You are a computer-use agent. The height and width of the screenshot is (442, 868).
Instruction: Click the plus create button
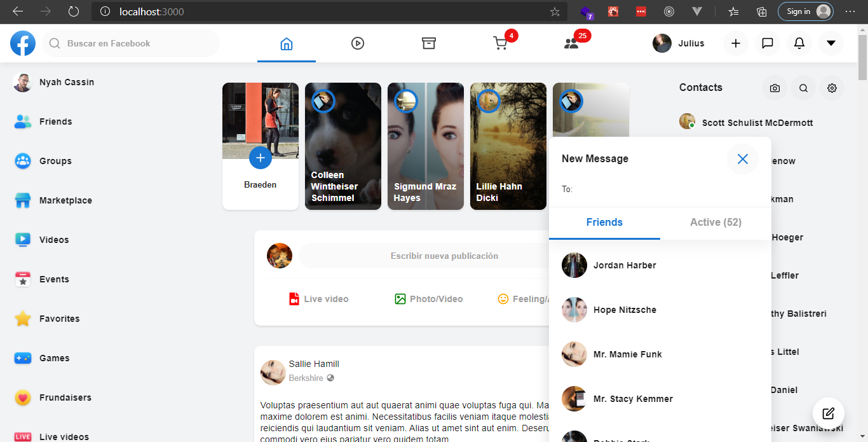[x=736, y=43]
